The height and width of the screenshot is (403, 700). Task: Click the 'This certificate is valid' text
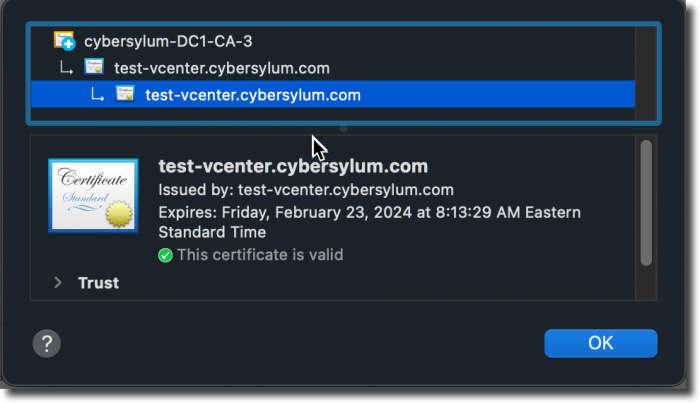260,255
